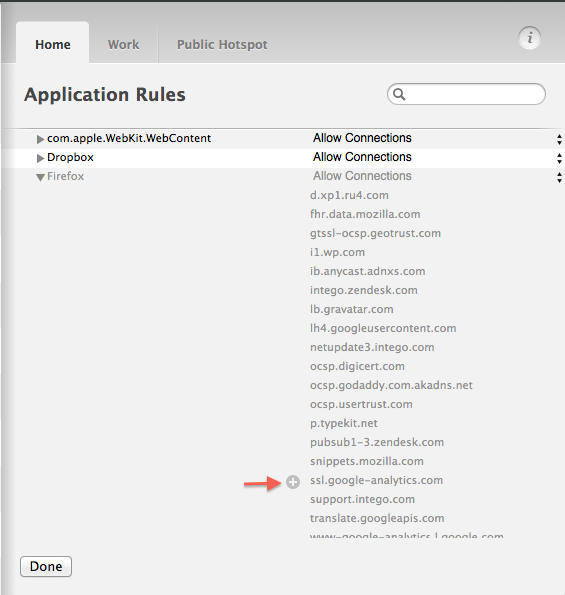
Task: Collapse the Firefox row
Action: click(41, 177)
